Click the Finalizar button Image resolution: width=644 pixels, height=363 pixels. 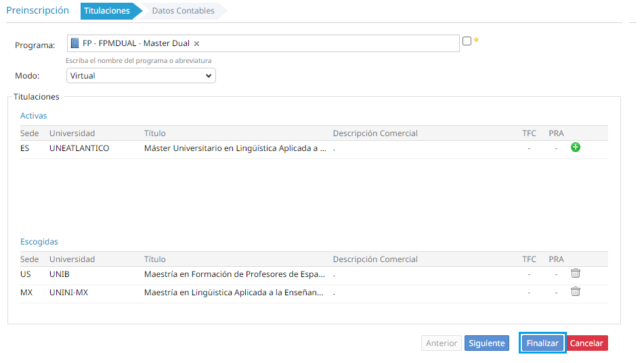point(542,343)
